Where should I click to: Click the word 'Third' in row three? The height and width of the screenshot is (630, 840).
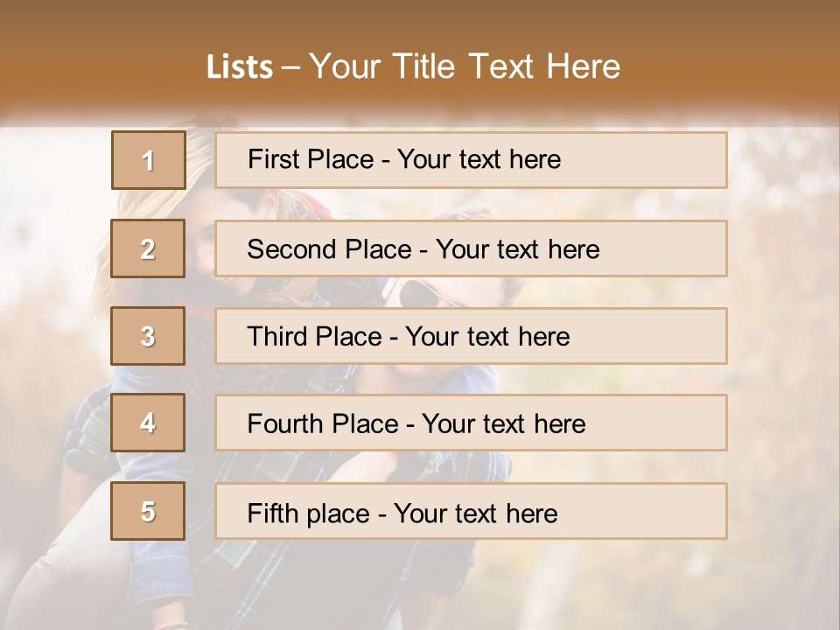click(x=277, y=337)
